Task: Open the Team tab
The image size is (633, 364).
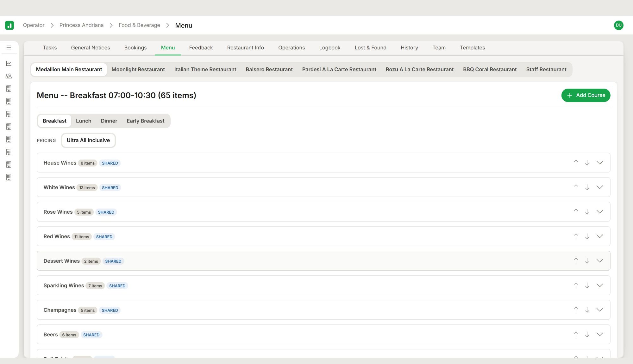Action: 439,48
